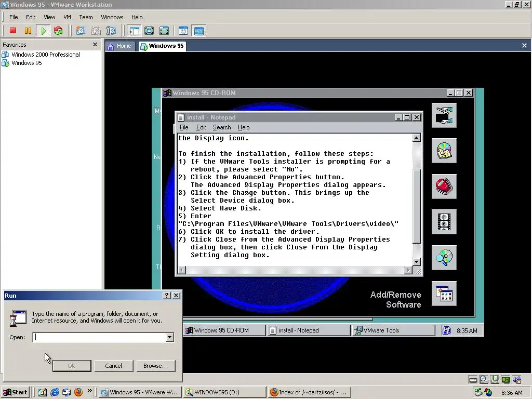Image resolution: width=532 pixels, height=399 pixels.
Task: Click the Add/Remove Software icon
Action: 444,294
